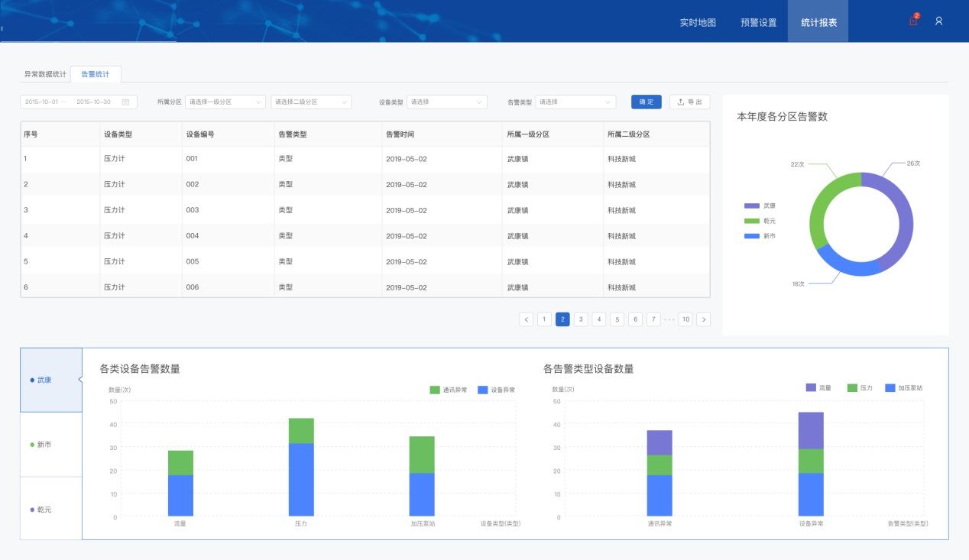
Task: Open the 二级分区 dropdown
Action: click(310, 102)
